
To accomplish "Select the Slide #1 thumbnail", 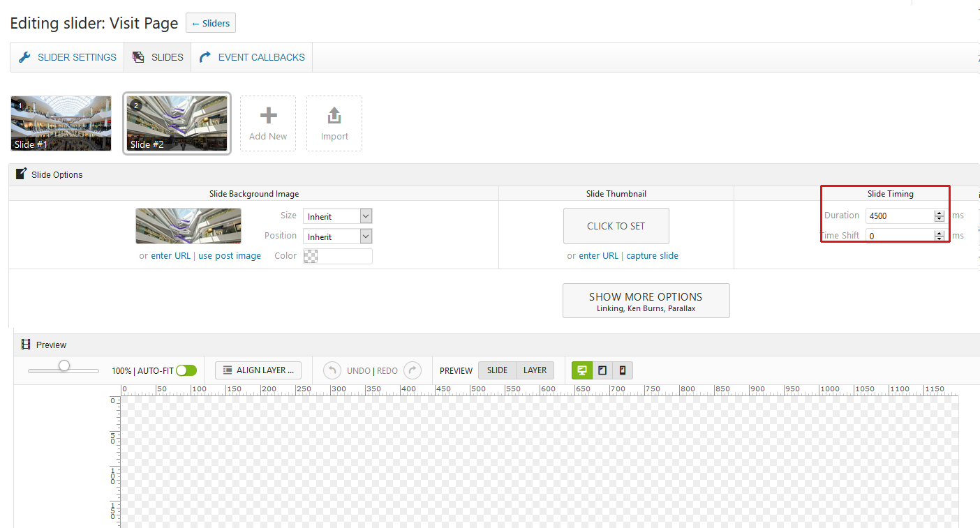I will coord(61,123).
